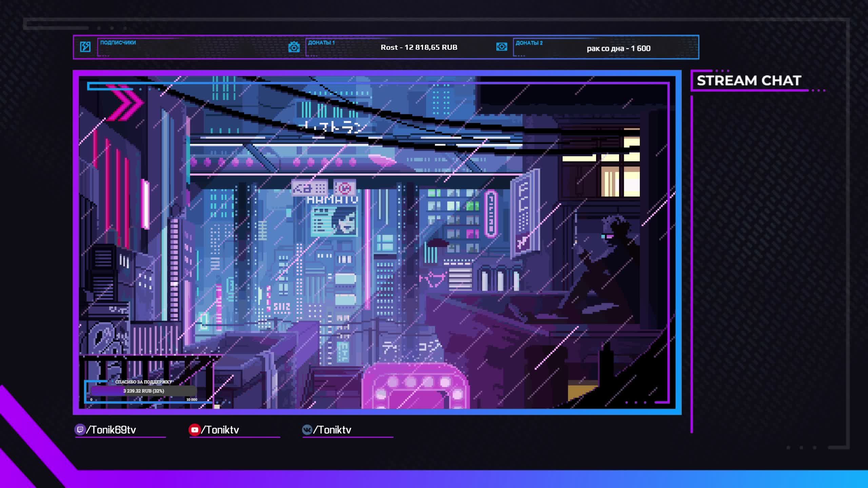Click the Подписчики label

pyautogui.click(x=118, y=43)
